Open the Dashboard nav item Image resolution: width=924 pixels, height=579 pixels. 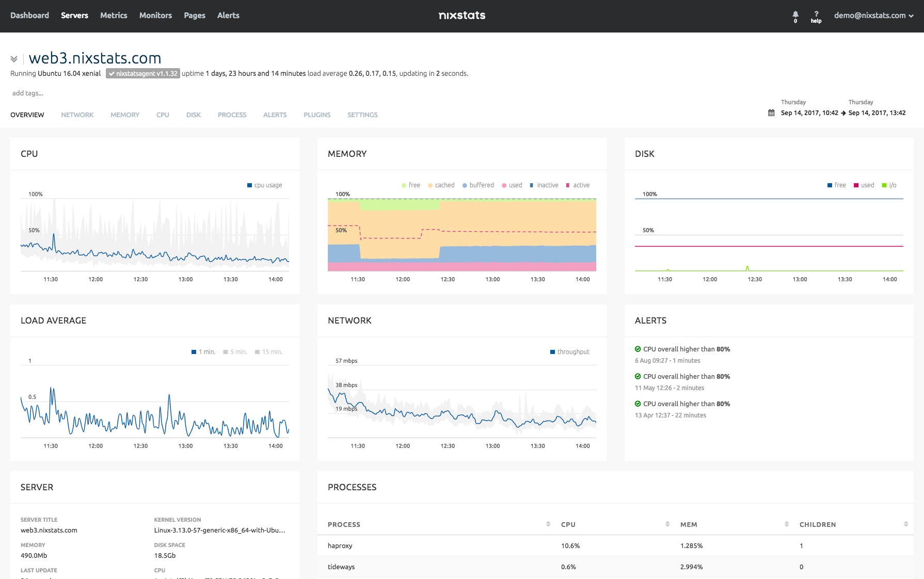[x=30, y=15]
